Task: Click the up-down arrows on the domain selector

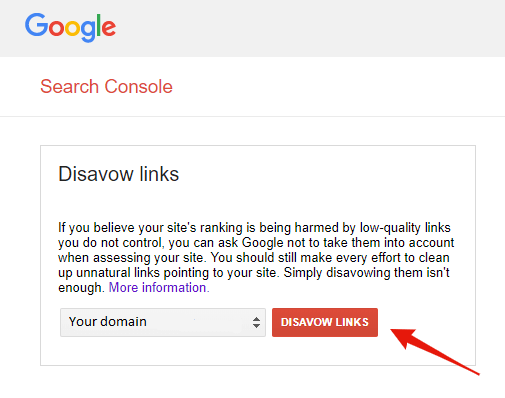Action: pos(256,322)
